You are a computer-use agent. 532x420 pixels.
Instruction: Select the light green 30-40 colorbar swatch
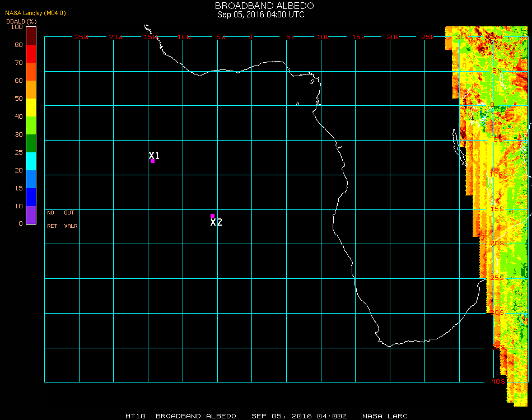coord(31,125)
